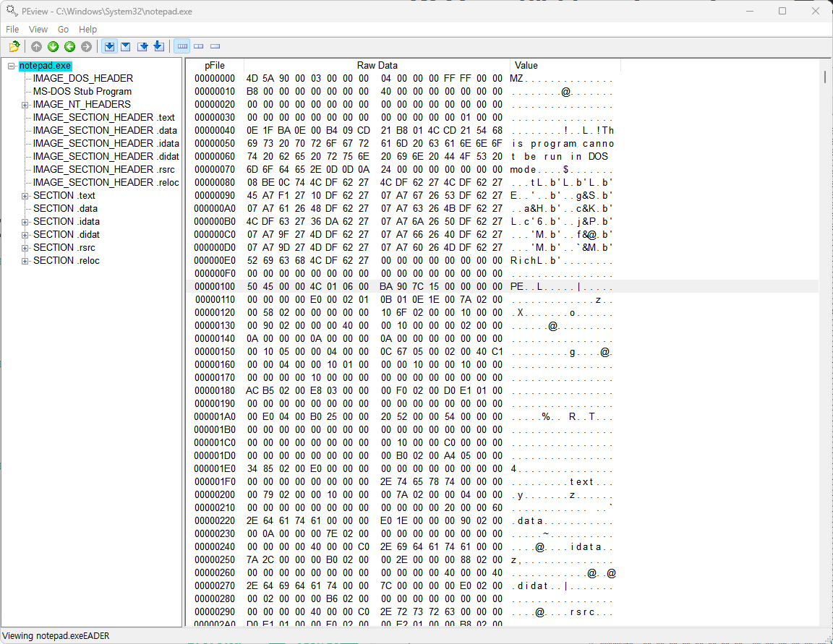Select SECTION .idata tree label

point(67,221)
